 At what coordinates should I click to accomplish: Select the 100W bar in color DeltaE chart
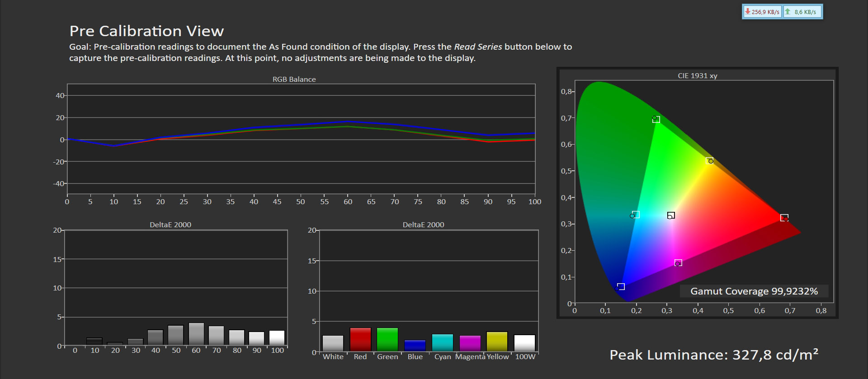click(525, 343)
